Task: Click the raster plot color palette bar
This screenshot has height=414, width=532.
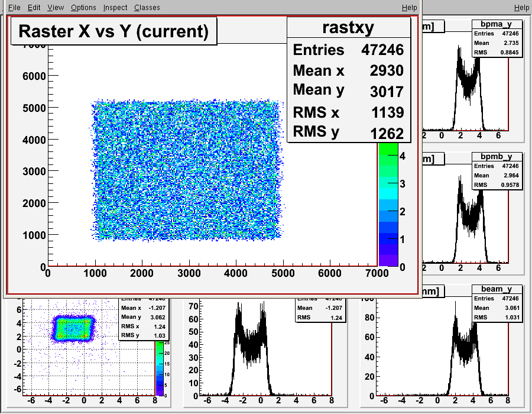Action: coord(388,205)
